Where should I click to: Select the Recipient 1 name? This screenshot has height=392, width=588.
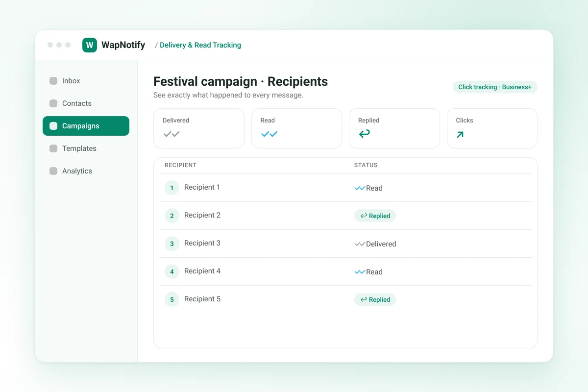(202, 187)
